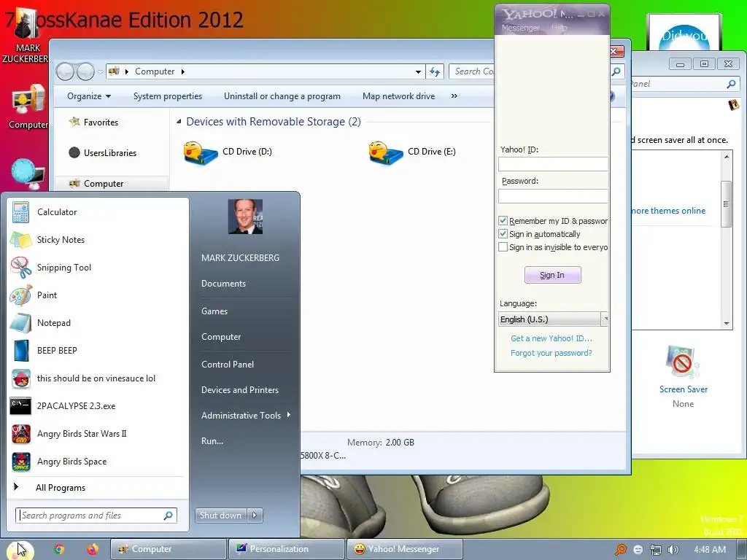Expand Administrative Tools submenu
747x560 pixels.
point(245,415)
